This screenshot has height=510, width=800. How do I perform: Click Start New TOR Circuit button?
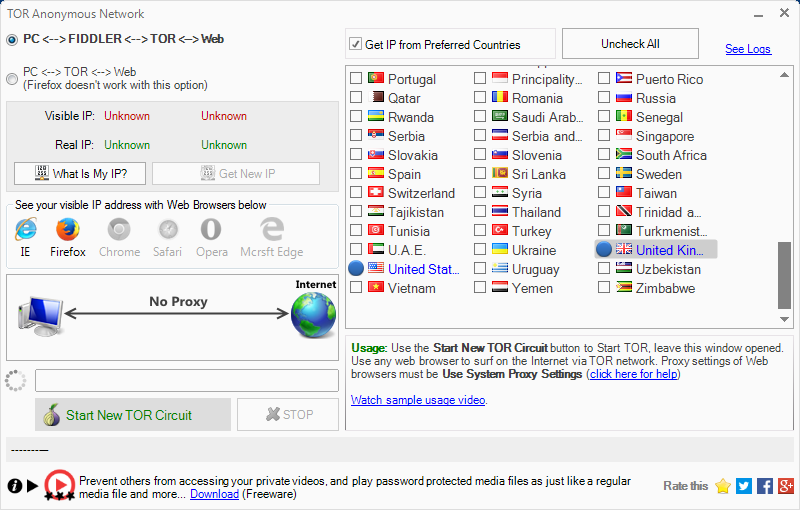[133, 415]
